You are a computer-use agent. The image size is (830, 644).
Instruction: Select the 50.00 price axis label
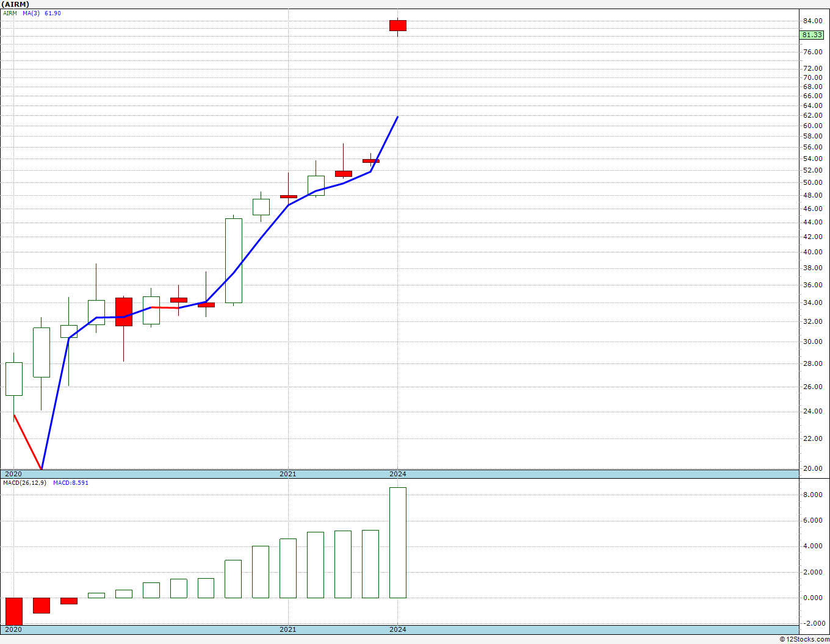point(812,183)
